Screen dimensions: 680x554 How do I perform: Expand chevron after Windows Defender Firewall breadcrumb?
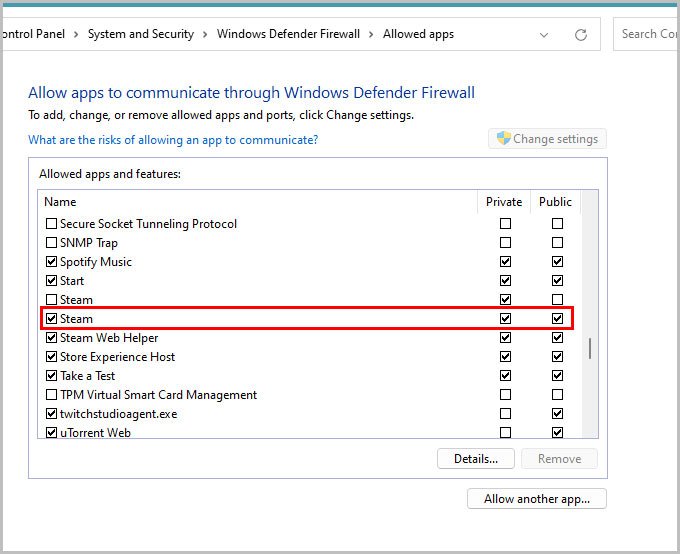pyautogui.click(x=371, y=34)
